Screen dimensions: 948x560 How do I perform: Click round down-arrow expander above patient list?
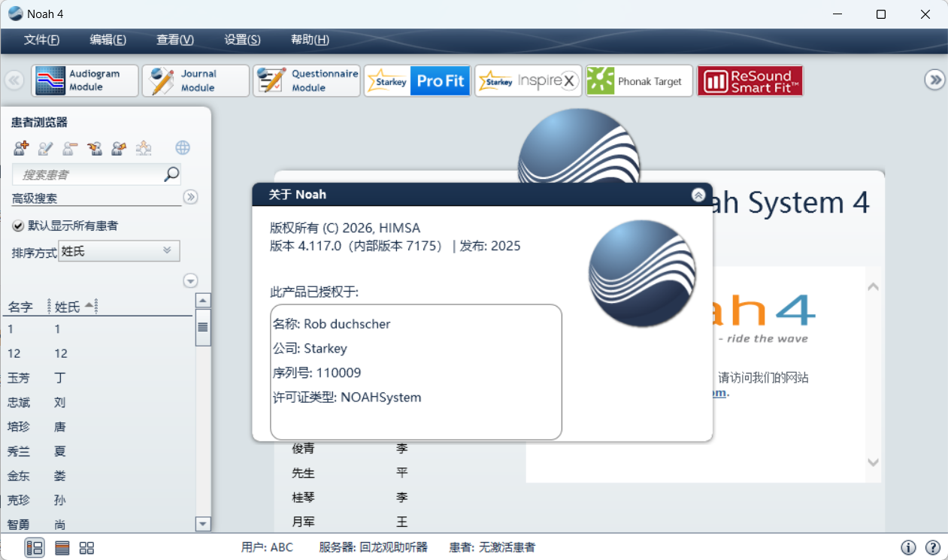click(190, 280)
